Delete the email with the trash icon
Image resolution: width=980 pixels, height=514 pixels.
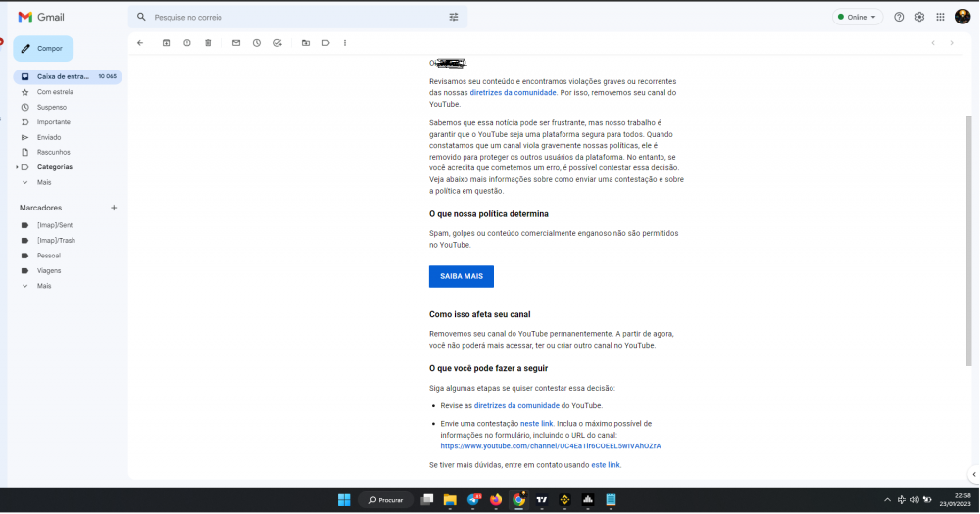(x=208, y=43)
